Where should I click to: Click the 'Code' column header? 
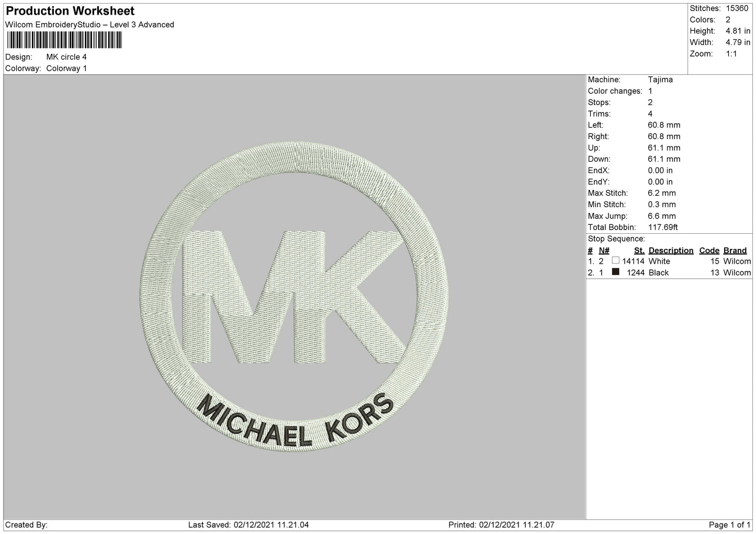pyautogui.click(x=709, y=251)
